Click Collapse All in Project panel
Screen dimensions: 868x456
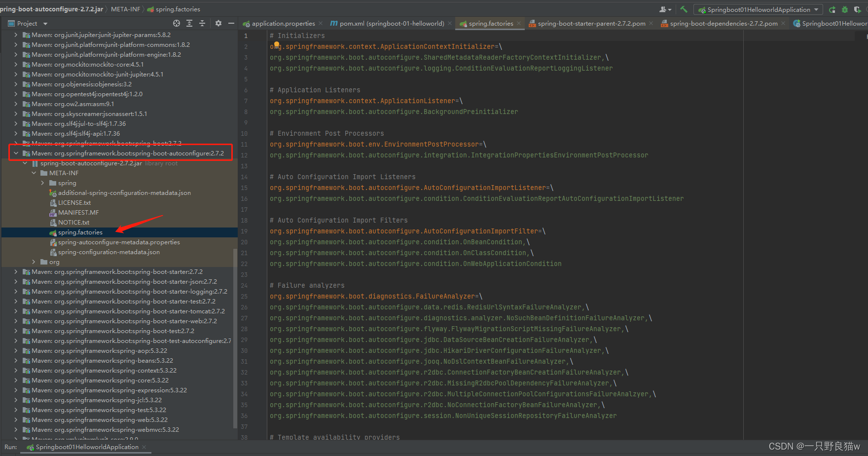(x=202, y=23)
